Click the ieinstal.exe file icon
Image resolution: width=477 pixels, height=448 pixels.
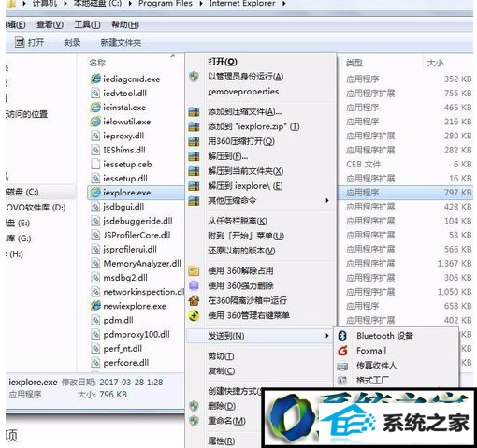pyautogui.click(x=95, y=108)
